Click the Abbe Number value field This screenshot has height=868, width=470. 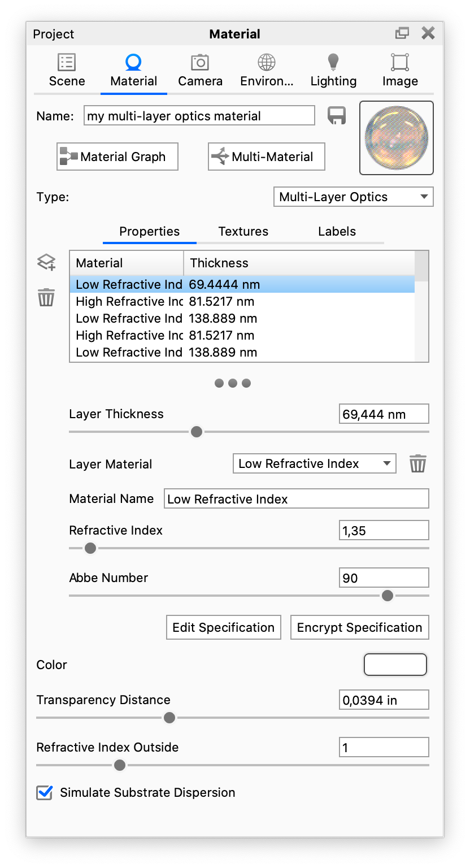384,578
